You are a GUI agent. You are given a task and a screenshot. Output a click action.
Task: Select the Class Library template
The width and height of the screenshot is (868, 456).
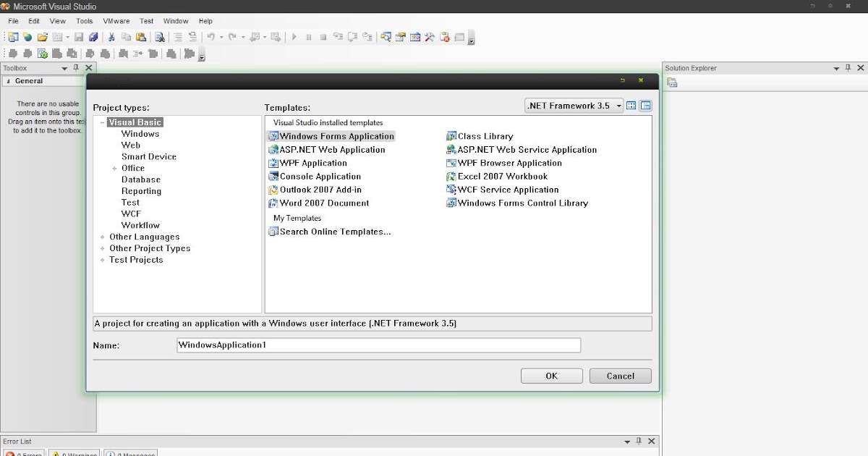click(x=480, y=136)
